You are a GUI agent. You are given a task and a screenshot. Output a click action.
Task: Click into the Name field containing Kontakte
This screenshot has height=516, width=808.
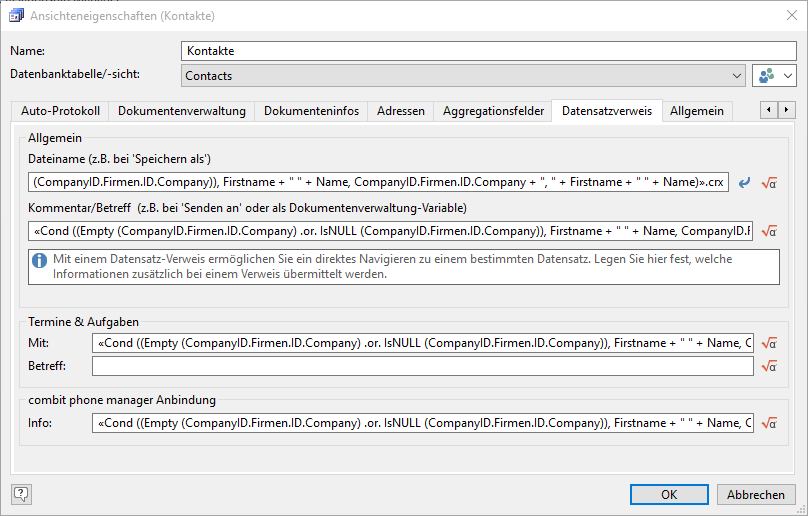[489, 51]
